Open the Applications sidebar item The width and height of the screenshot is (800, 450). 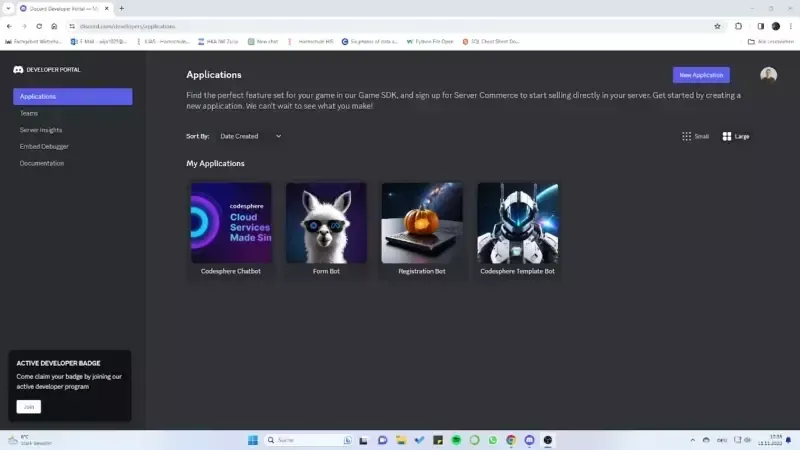click(x=72, y=96)
